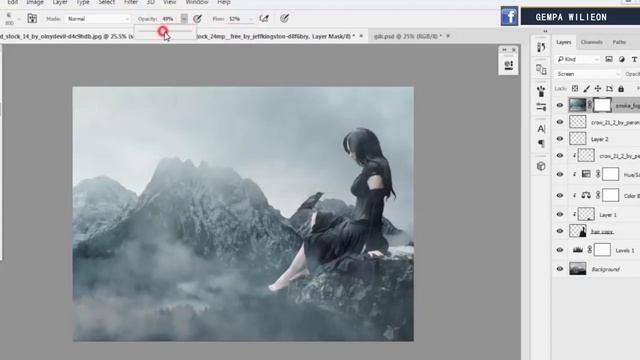Click mask link icon on smoke layer

click(x=590, y=105)
